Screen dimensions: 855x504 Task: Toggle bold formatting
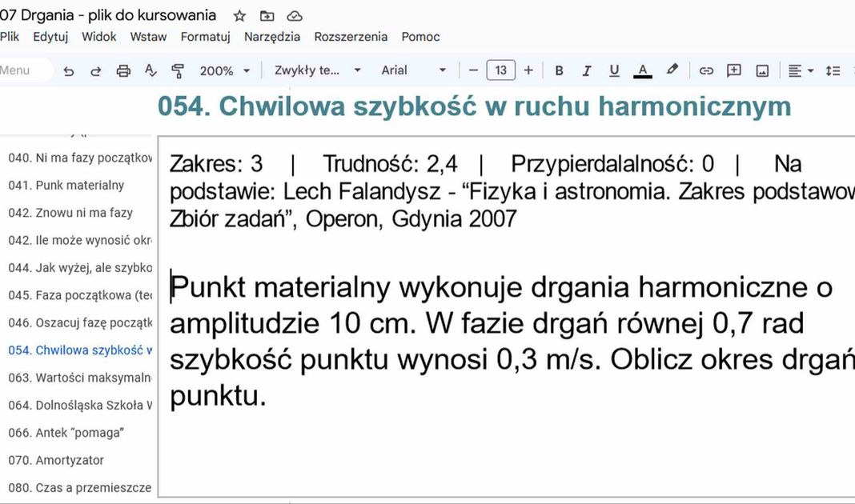[559, 70]
